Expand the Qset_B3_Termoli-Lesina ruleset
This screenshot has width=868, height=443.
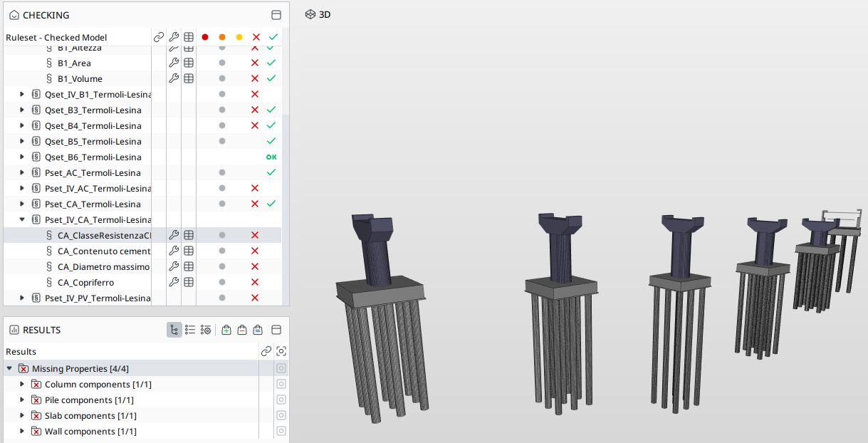click(22, 110)
